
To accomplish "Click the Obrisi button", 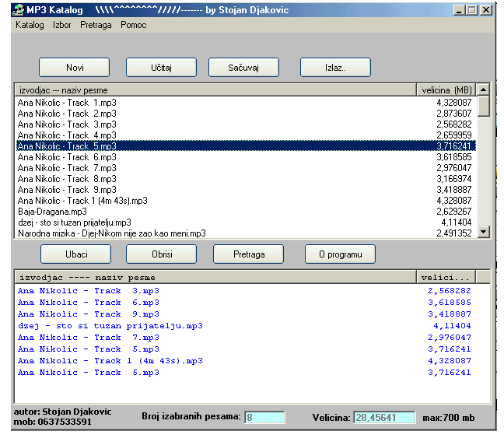I will point(161,254).
